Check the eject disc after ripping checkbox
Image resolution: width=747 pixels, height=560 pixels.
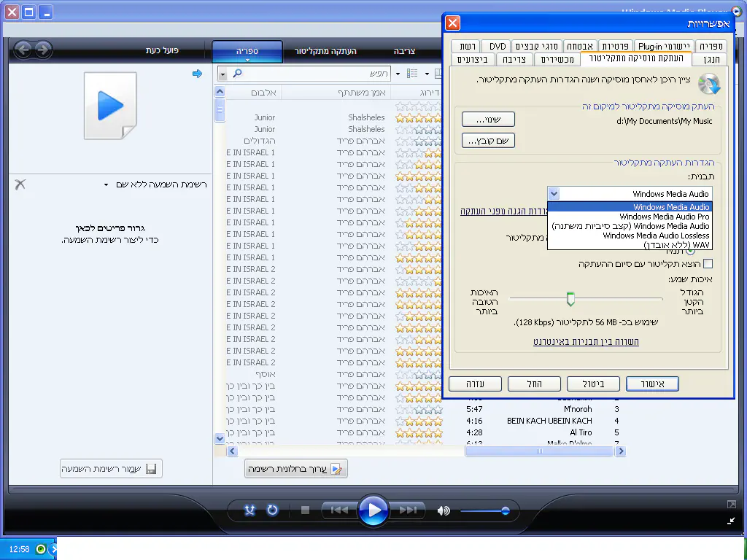point(707,264)
